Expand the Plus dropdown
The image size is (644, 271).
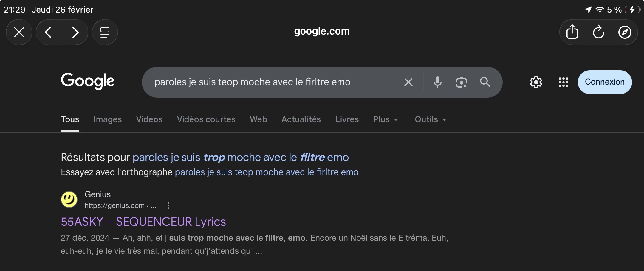tap(385, 119)
